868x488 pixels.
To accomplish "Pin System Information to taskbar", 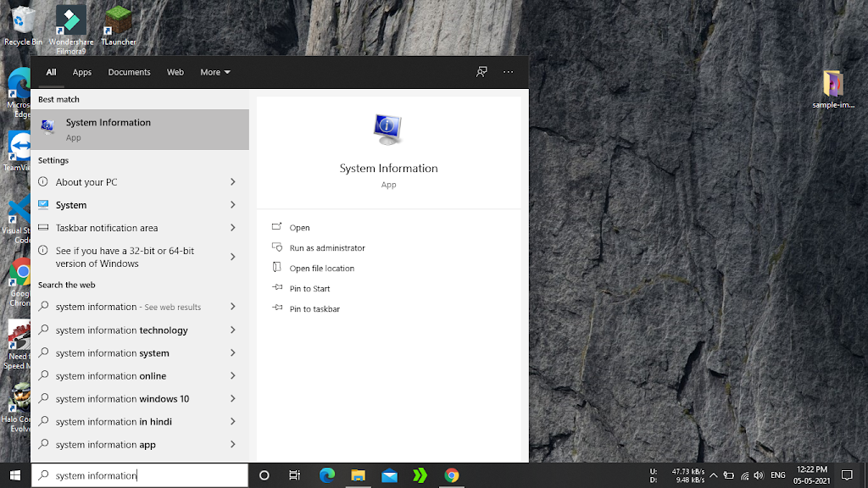I will pyautogui.click(x=314, y=309).
